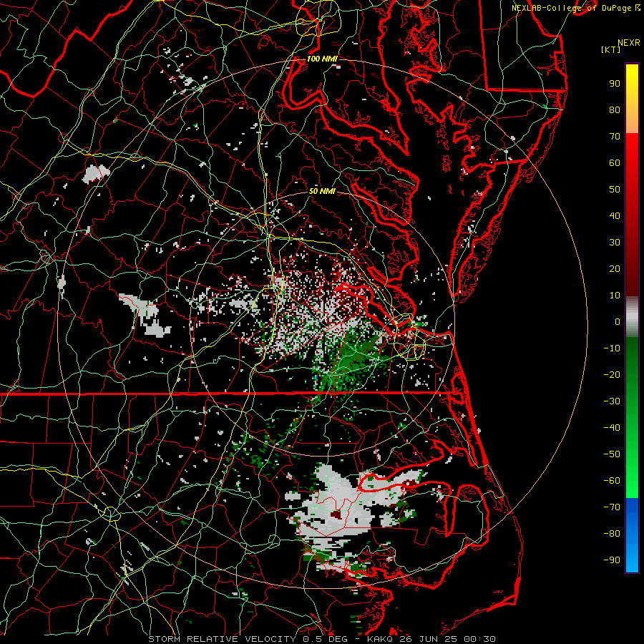The height and width of the screenshot is (644, 644).
Task: Select the -10 scale value
Action: (612, 348)
